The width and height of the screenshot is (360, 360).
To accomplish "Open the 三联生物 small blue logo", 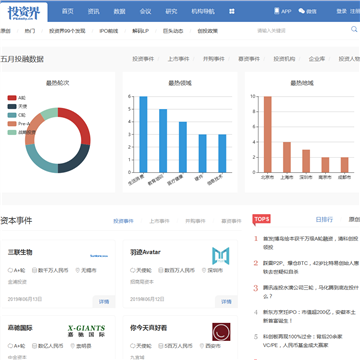I will click(x=99, y=256).
